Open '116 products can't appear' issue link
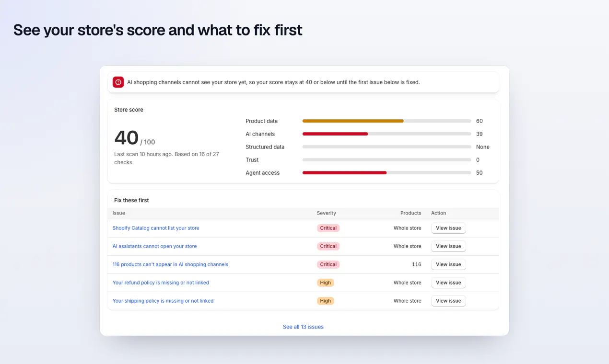This screenshot has width=609, height=364. (x=170, y=264)
